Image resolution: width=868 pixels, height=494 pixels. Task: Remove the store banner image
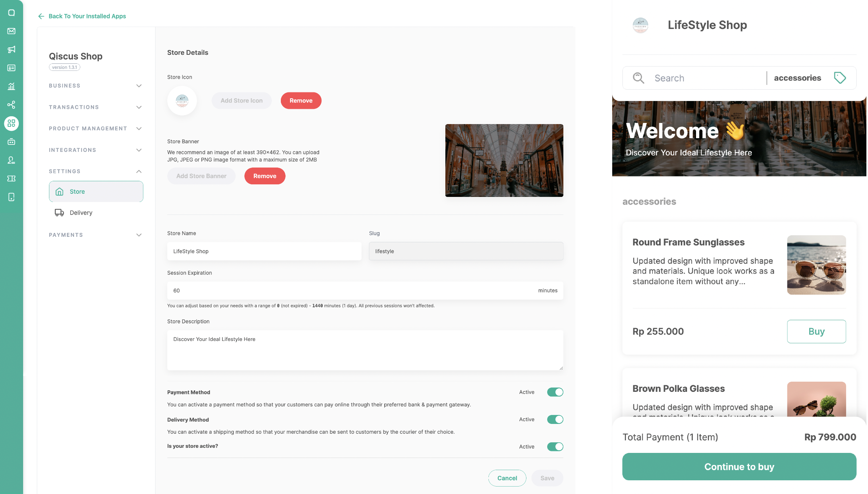265,176
